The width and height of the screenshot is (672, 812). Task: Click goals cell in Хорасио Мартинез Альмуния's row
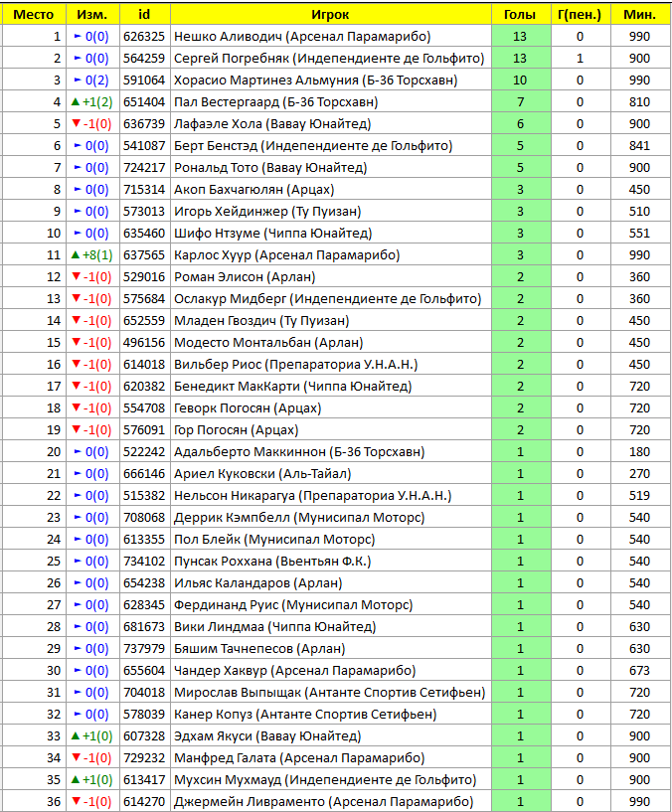[x=520, y=81]
